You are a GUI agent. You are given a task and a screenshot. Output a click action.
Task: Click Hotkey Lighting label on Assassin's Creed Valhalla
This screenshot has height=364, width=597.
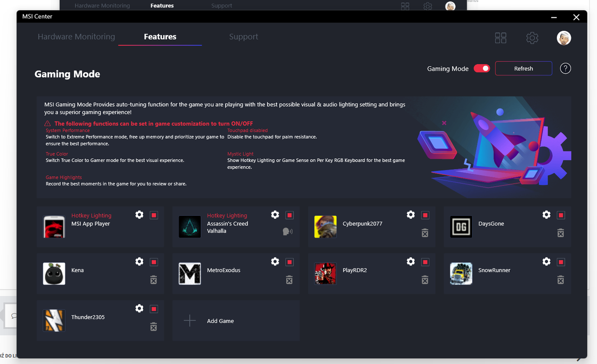[x=227, y=215]
